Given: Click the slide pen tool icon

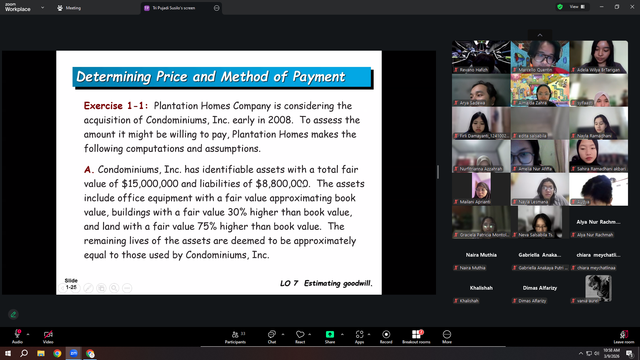Looking at the screenshot, I should point(88,288).
